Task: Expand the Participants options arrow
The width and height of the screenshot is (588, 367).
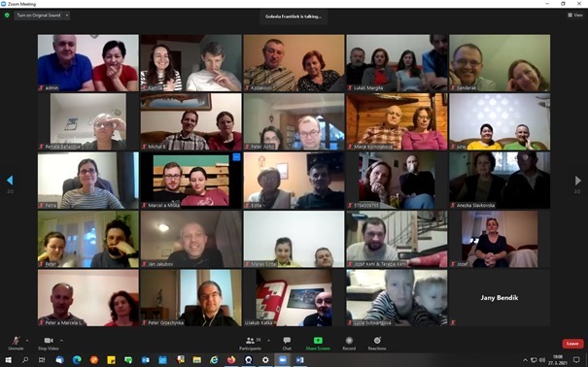Action: pos(268,341)
